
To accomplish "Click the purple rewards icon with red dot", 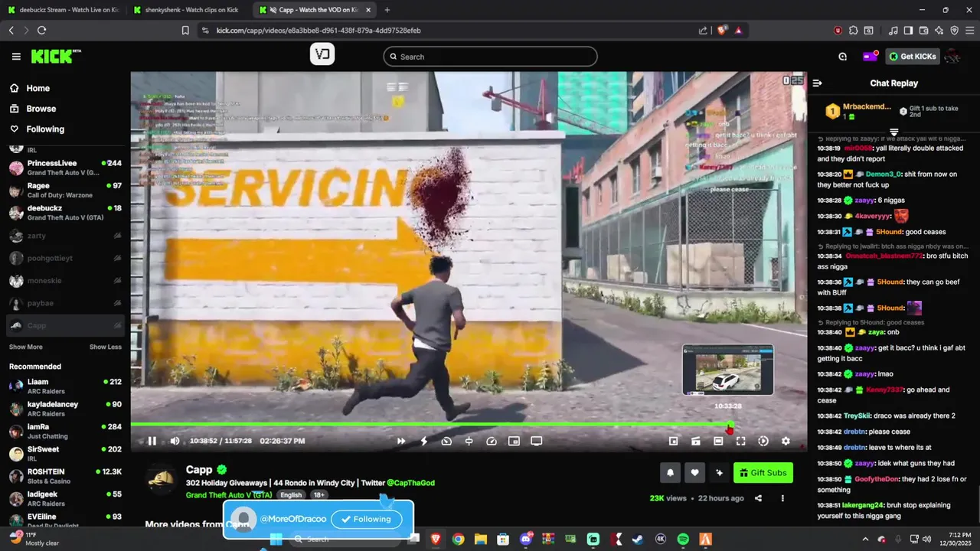I will point(871,57).
